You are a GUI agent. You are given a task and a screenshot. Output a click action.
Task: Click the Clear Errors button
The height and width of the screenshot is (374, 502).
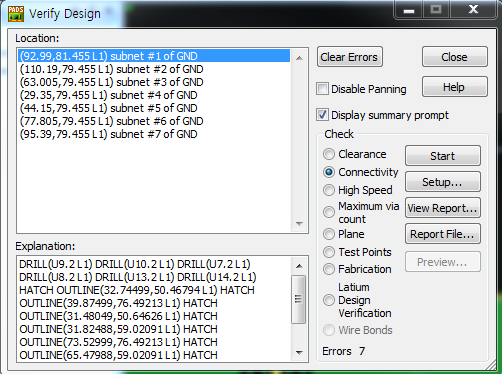(x=349, y=57)
